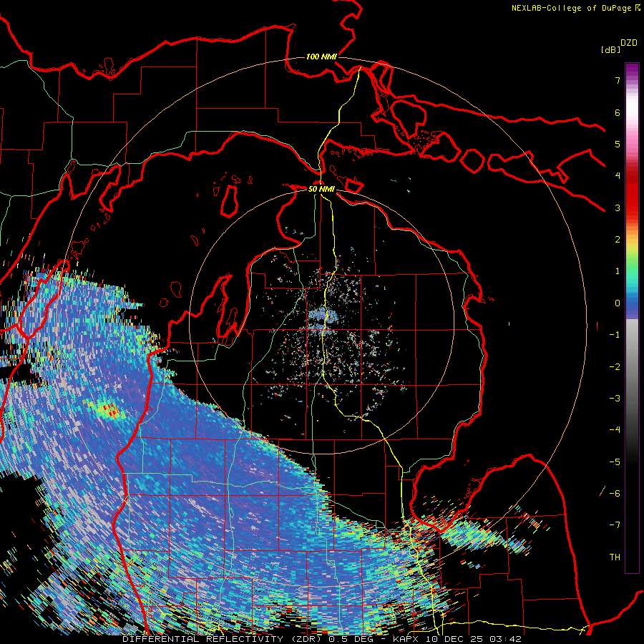Click the ZDR color scale bar
The height and width of the screenshot is (644, 644).
pos(632,318)
